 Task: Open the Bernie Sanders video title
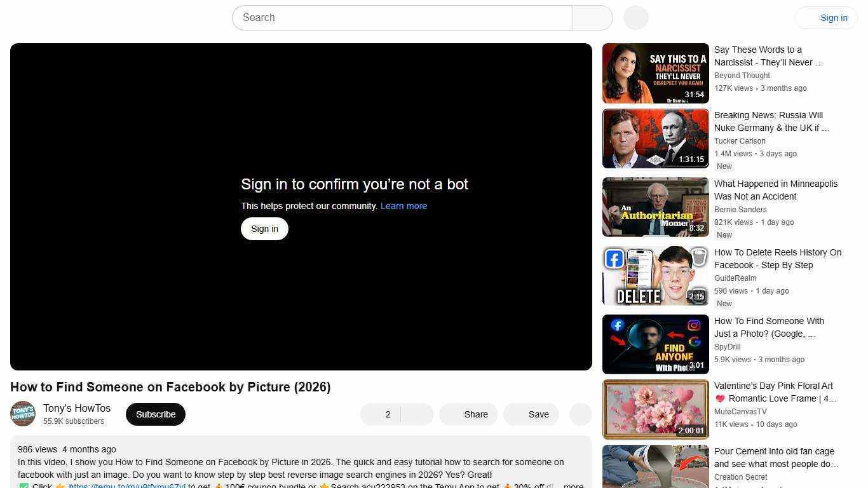[x=776, y=190]
